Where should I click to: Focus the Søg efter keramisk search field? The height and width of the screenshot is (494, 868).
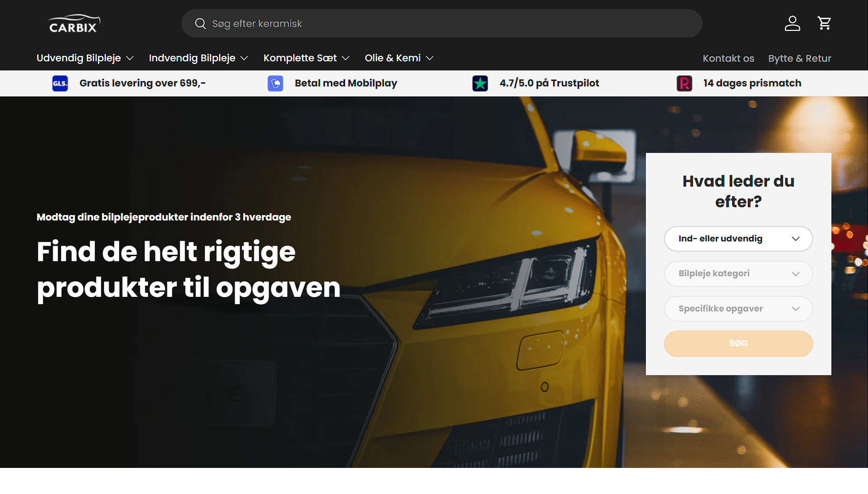pos(448,24)
